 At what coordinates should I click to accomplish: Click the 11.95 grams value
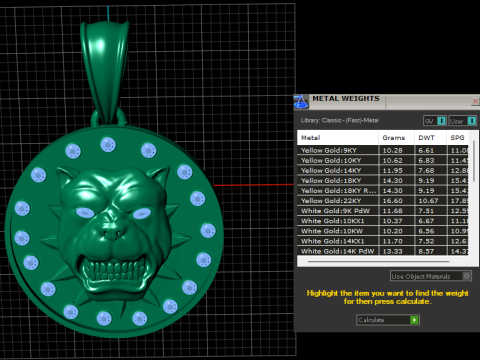(393, 170)
